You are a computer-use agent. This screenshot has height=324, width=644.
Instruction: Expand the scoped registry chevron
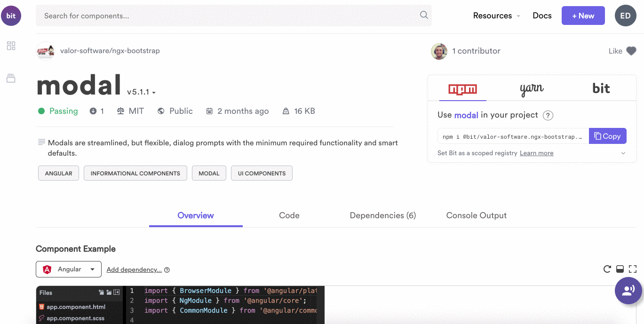[623, 153]
